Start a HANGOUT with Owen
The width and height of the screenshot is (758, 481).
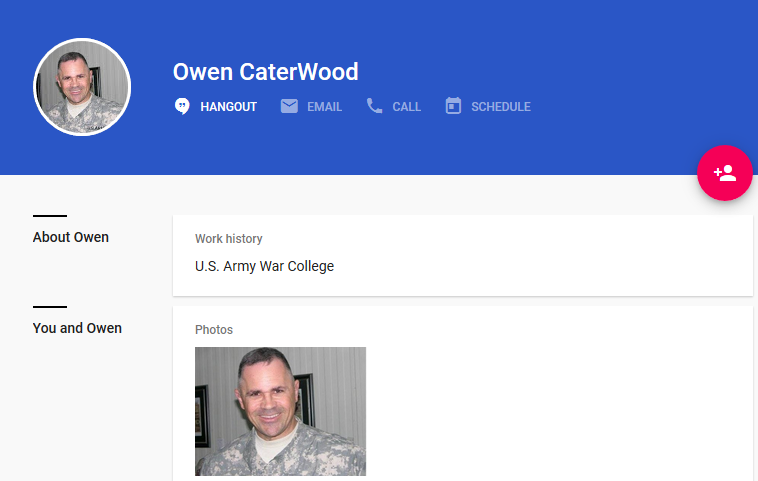click(229, 107)
